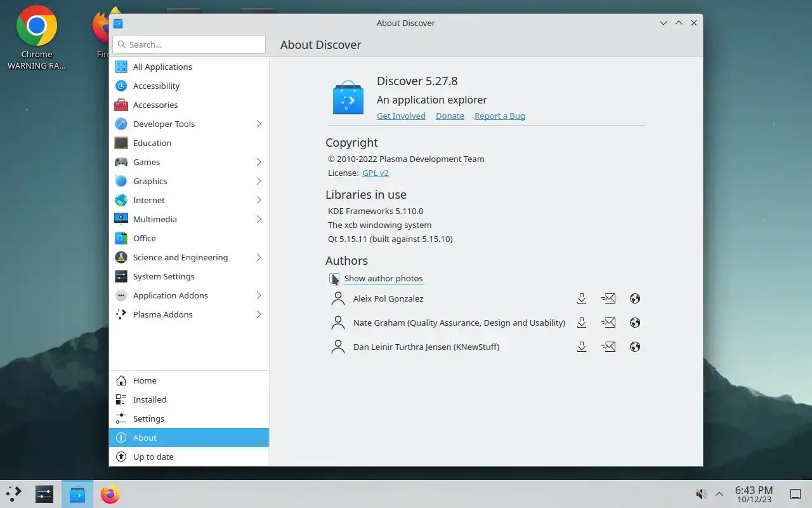Expand the Games category arrow

(259, 162)
